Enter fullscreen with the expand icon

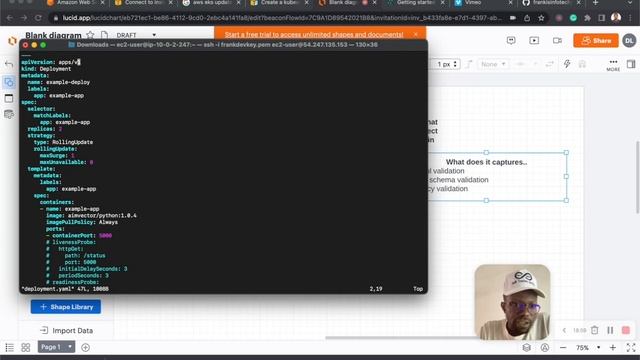pos(631,347)
